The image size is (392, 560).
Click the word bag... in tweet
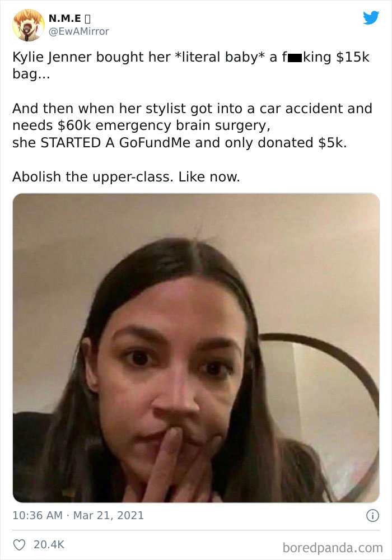[31, 74]
